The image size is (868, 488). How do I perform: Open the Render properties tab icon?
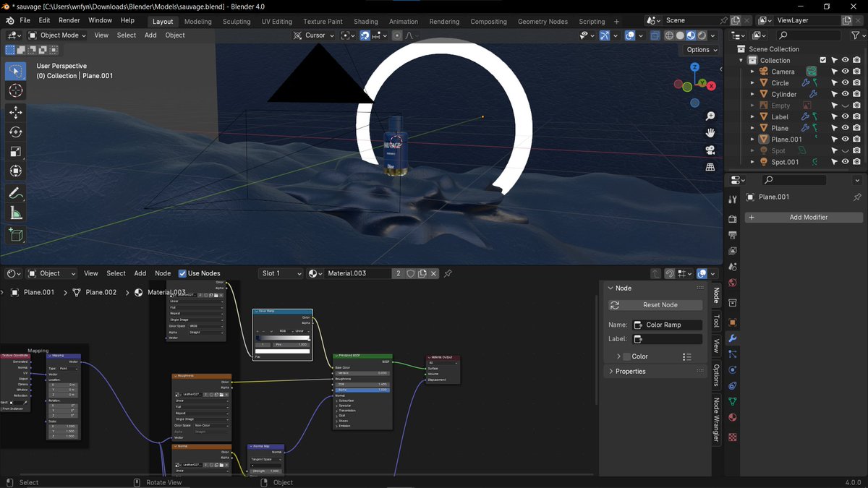point(733,219)
